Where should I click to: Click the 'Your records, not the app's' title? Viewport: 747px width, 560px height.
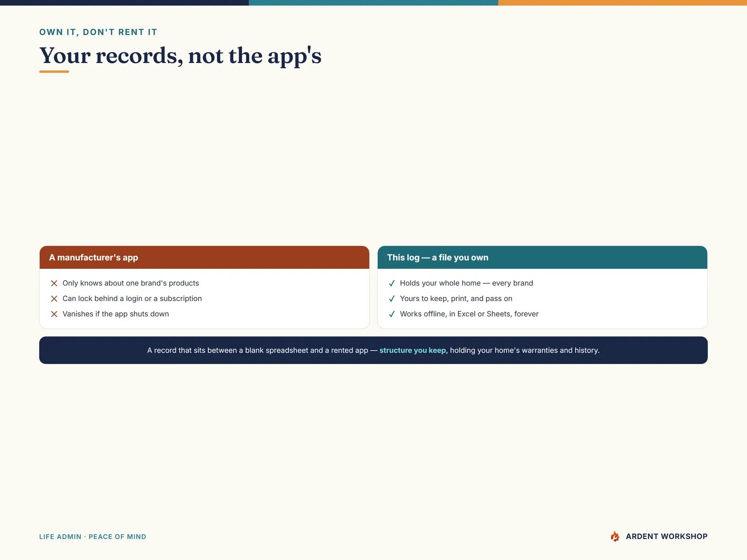click(x=181, y=56)
